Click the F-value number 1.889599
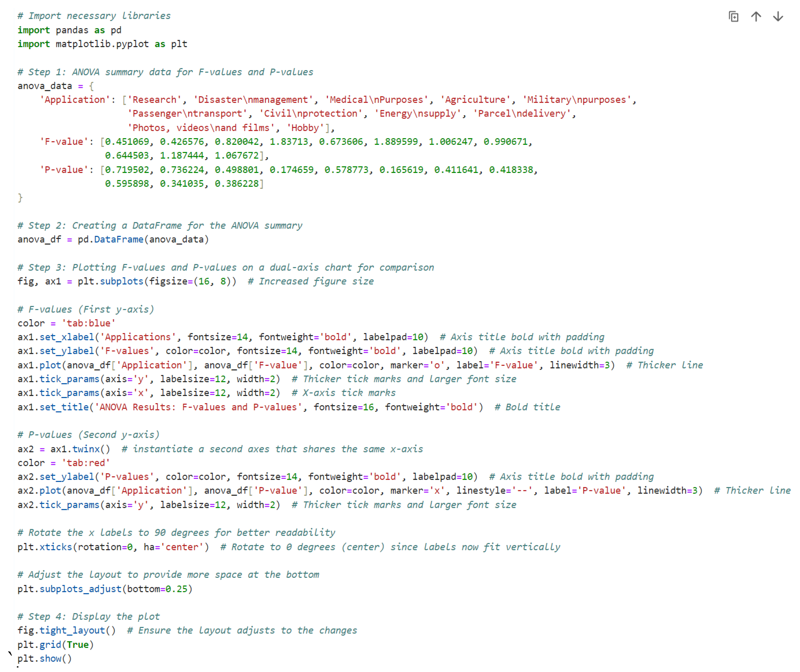The height and width of the screenshot is (672, 800). pyautogui.click(x=396, y=142)
